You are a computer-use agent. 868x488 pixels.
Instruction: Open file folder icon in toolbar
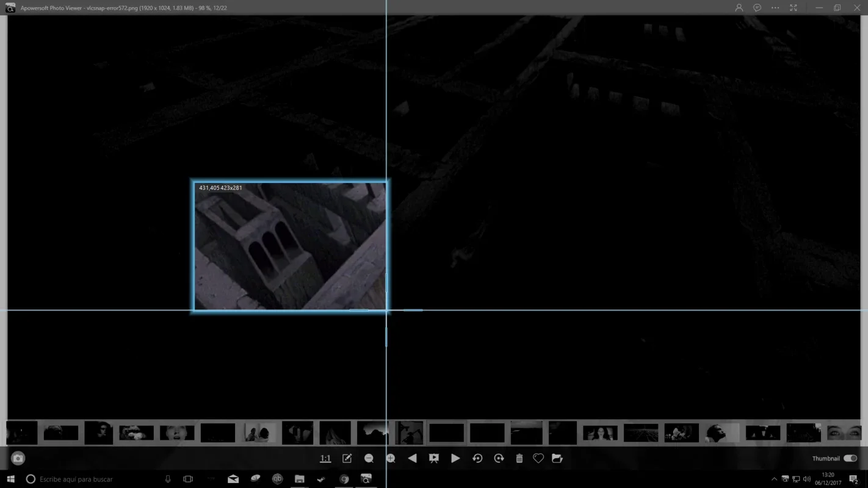pos(557,458)
